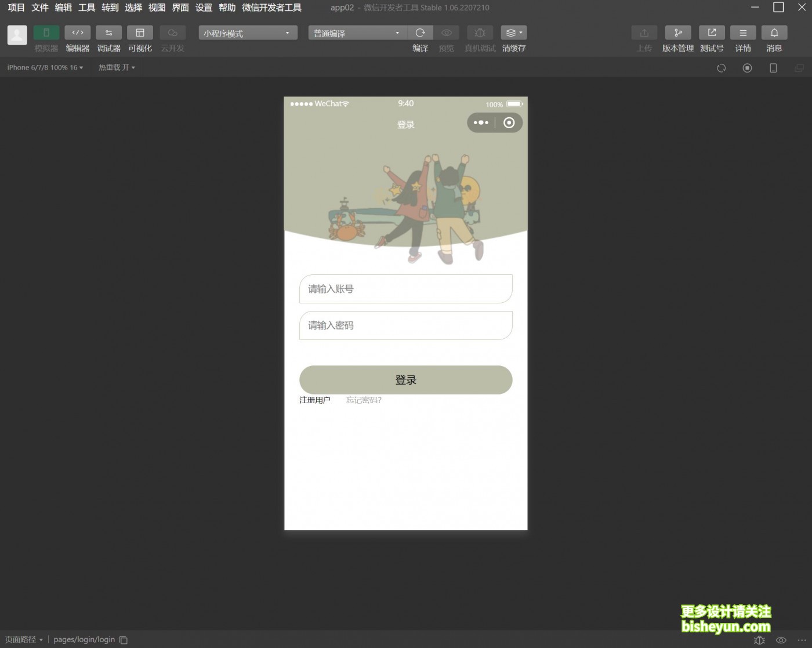Image resolution: width=812 pixels, height=648 pixels.
Task: Click the mini program three-dot menu icon
Action: [481, 122]
